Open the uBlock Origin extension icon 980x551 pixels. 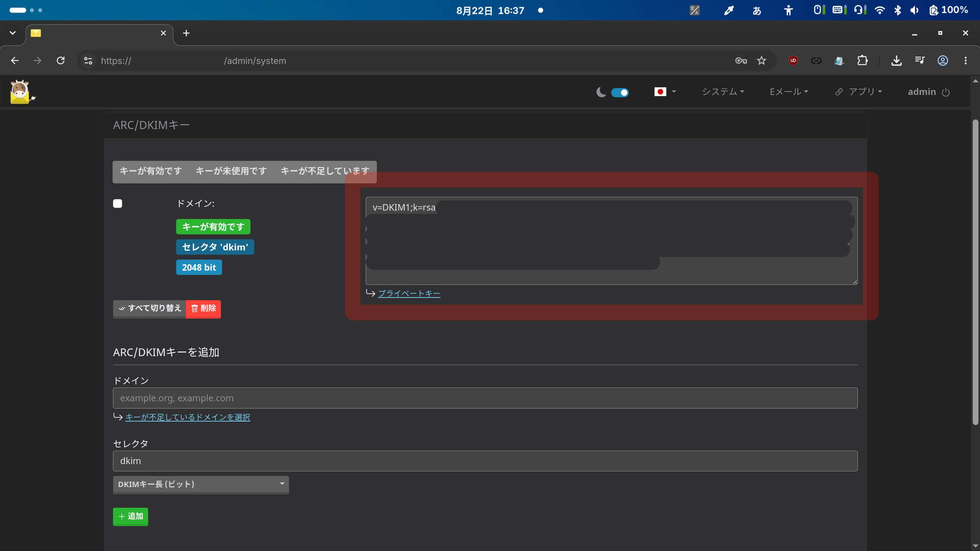pos(793,60)
